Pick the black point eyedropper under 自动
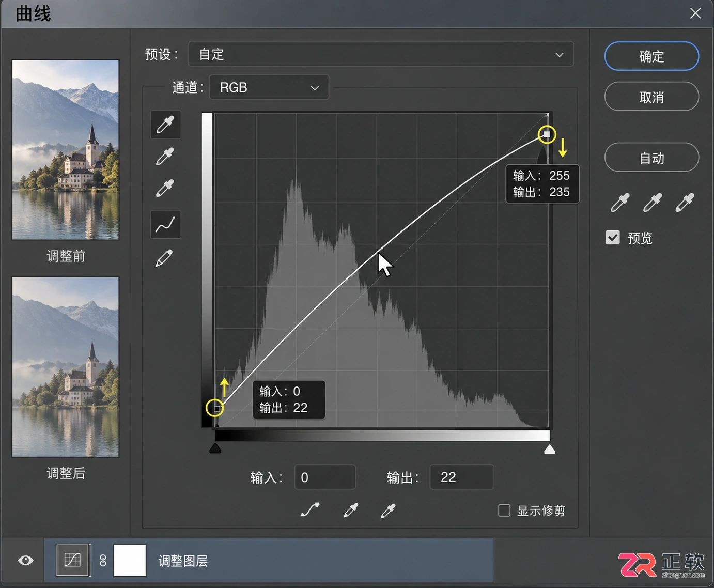714x588 pixels. coord(620,203)
